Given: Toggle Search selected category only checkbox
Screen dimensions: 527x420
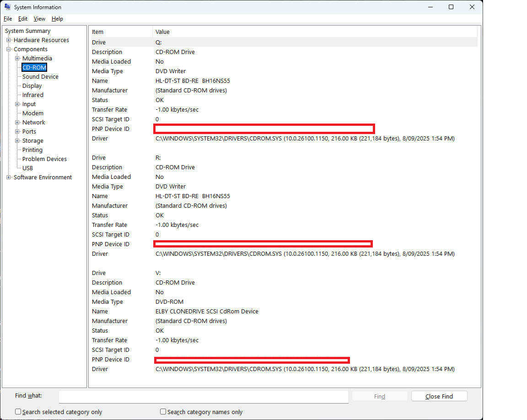Looking at the screenshot, I should [18, 412].
